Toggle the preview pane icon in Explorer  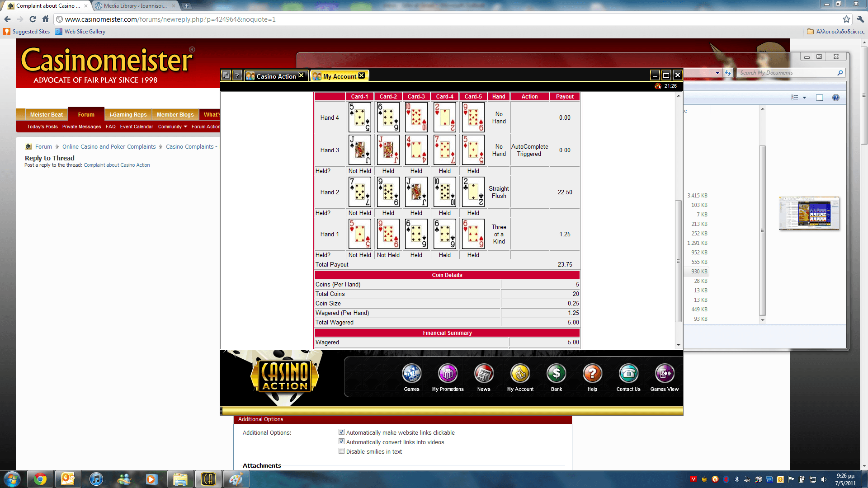820,98
